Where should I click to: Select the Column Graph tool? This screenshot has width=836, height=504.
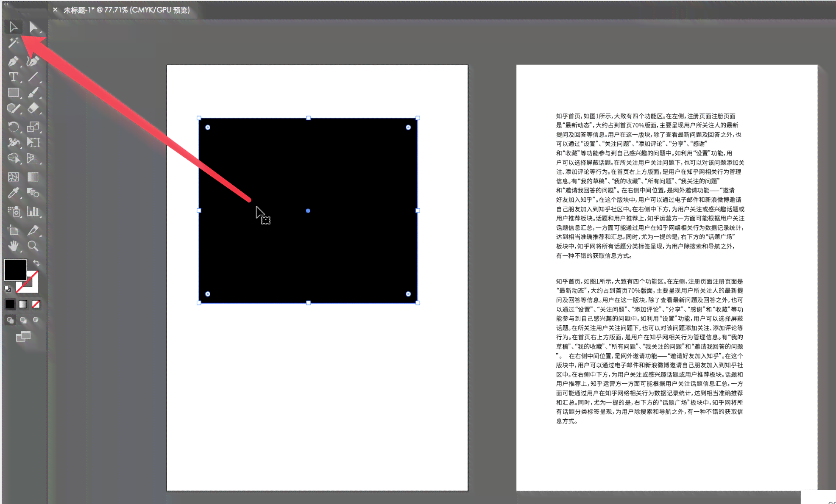(33, 211)
